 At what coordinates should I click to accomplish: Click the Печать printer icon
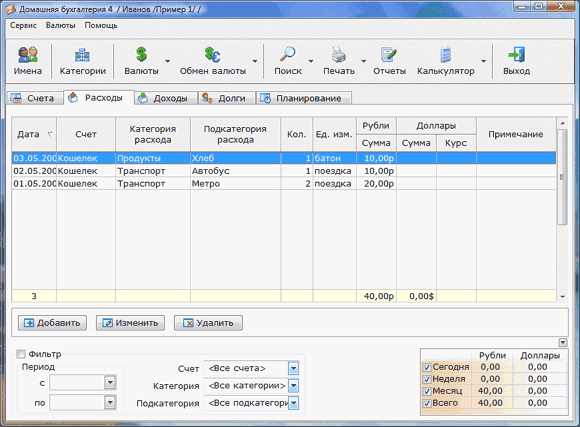click(338, 54)
